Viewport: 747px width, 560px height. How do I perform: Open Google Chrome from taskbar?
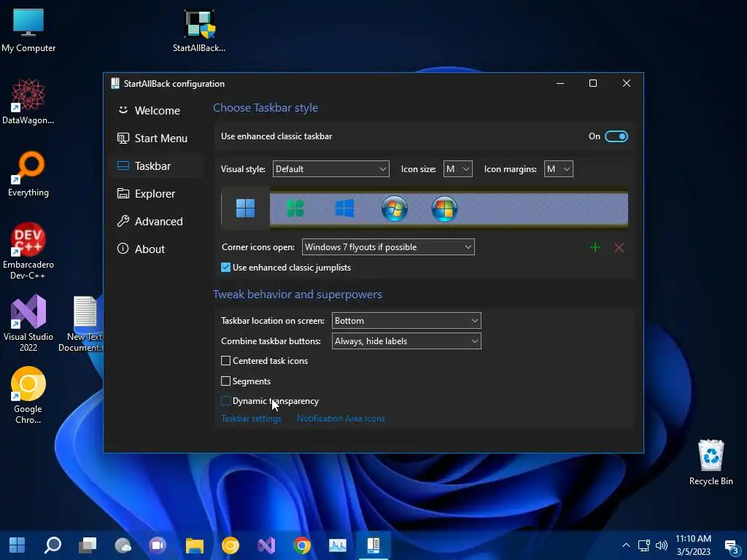tap(302, 545)
